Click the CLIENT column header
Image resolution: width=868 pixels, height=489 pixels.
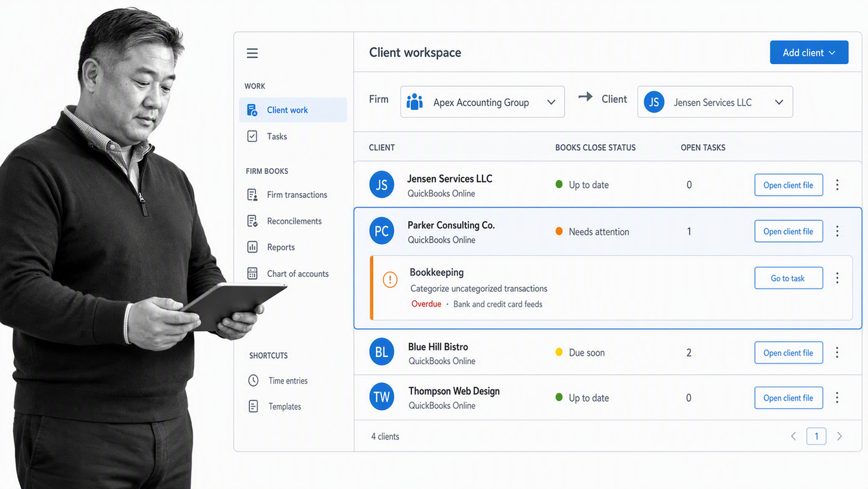[x=382, y=147]
